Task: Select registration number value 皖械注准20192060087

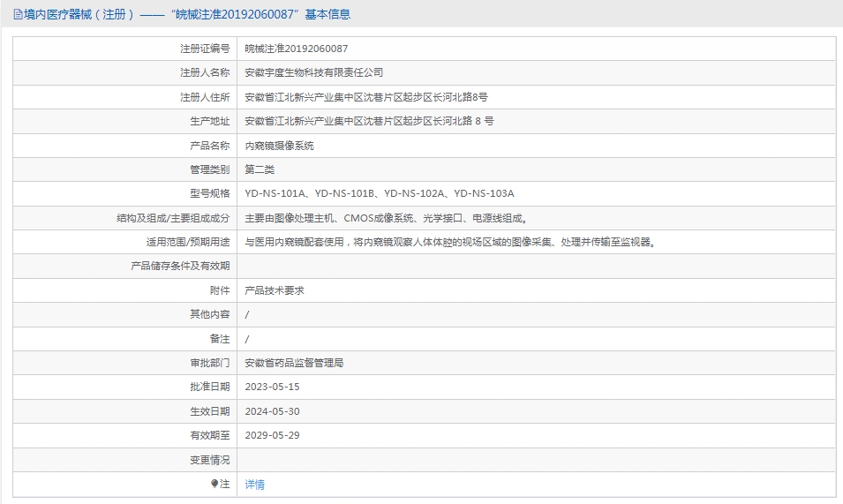Action: 297,49
